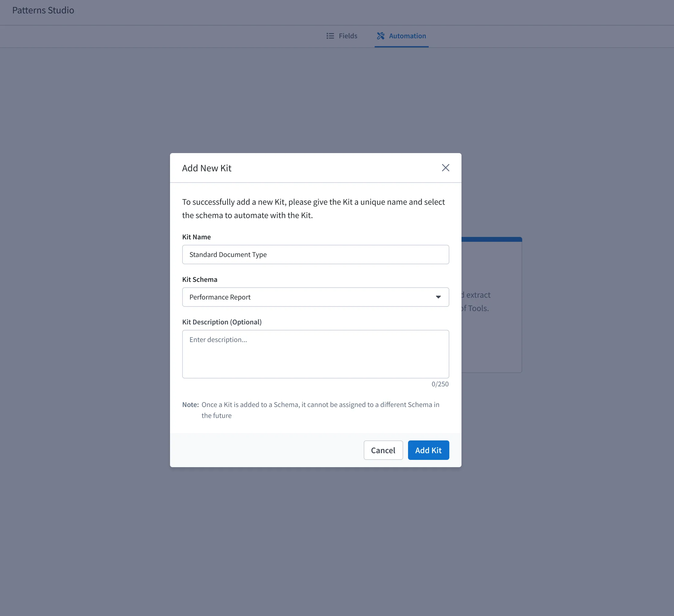Click the Note about Schema assignment

click(x=311, y=410)
